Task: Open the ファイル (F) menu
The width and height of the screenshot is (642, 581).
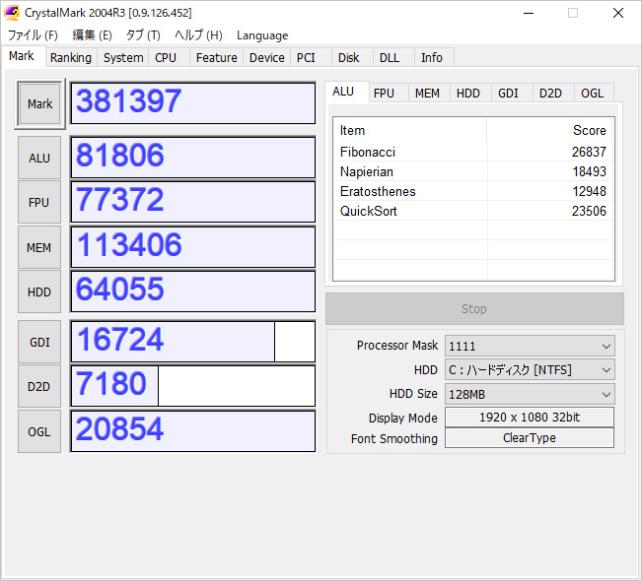Action: tap(33, 35)
